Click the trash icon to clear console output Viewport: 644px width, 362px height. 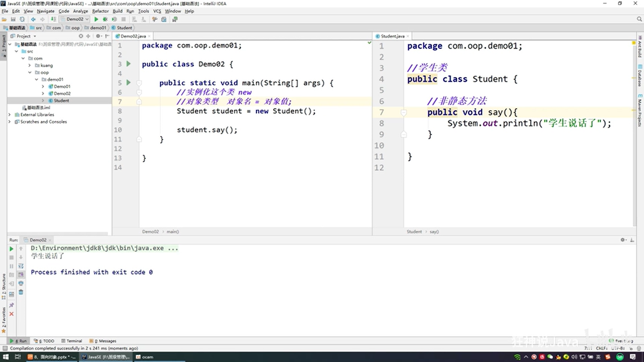point(21,292)
